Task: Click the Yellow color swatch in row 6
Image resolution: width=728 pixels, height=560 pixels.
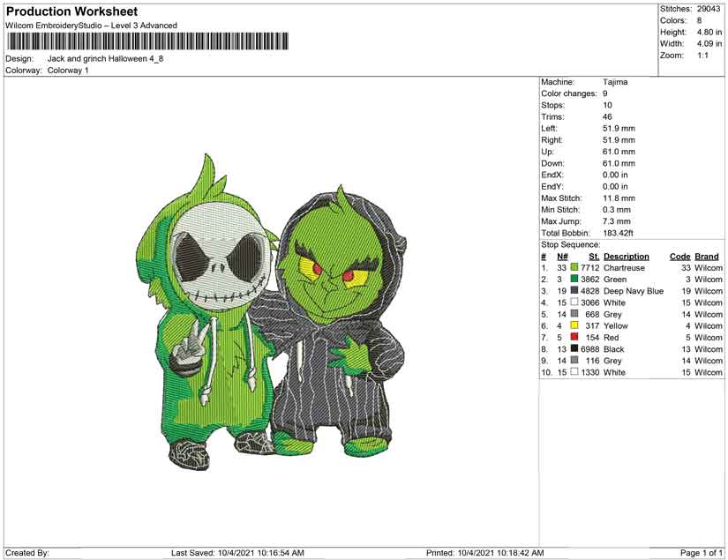Action: [574, 325]
